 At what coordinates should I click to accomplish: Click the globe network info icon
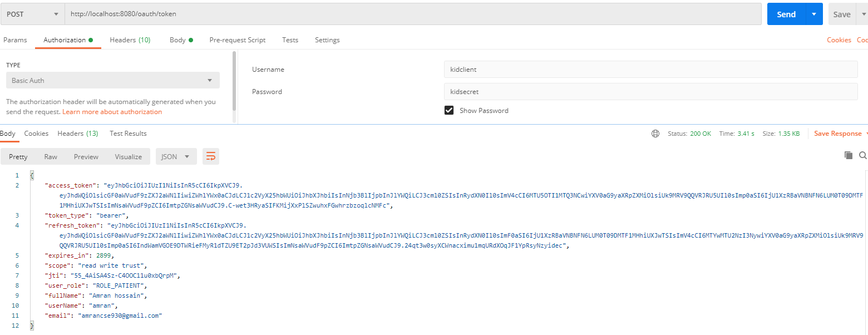(x=655, y=134)
